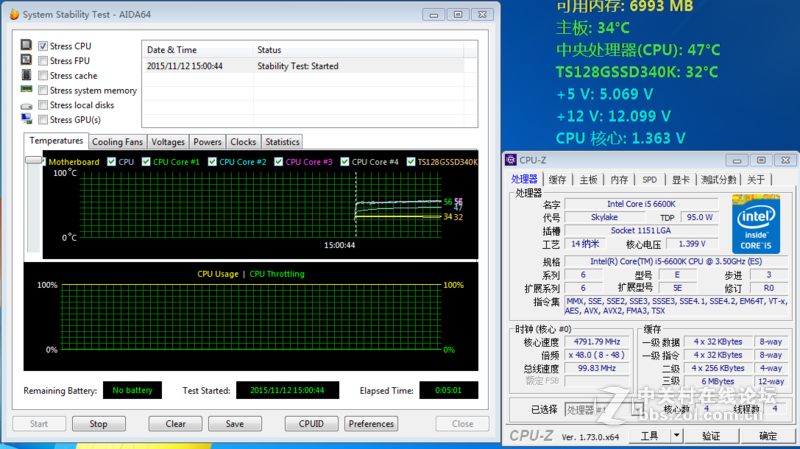The height and width of the screenshot is (449, 800).
Task: Toggle CPU Core #1 graph checkbox
Action: pyautogui.click(x=146, y=162)
